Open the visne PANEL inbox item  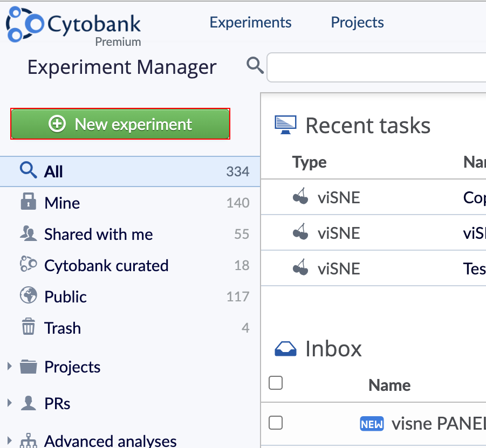[x=439, y=424]
